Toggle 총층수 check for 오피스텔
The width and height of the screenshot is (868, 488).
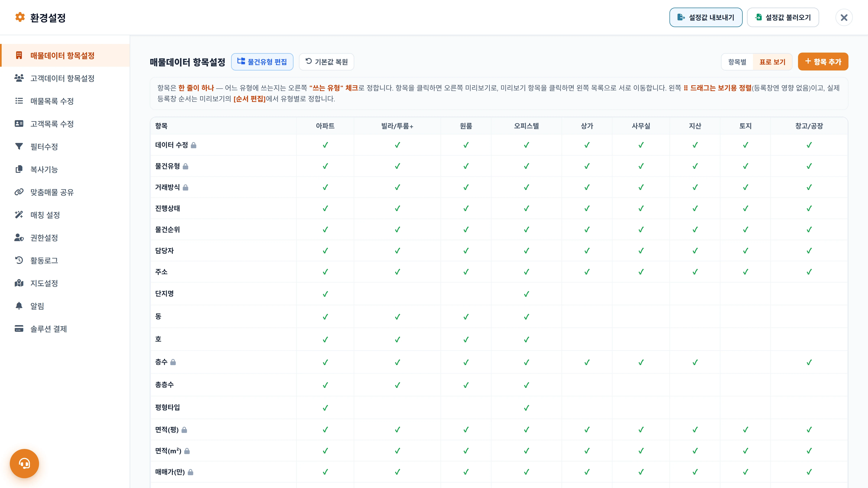[526, 385]
